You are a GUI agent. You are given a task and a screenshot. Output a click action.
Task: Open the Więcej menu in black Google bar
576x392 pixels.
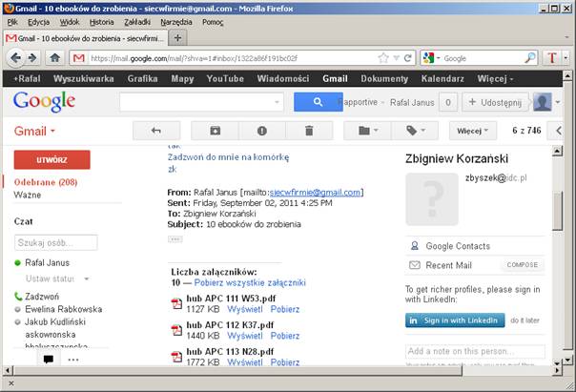[x=495, y=78]
